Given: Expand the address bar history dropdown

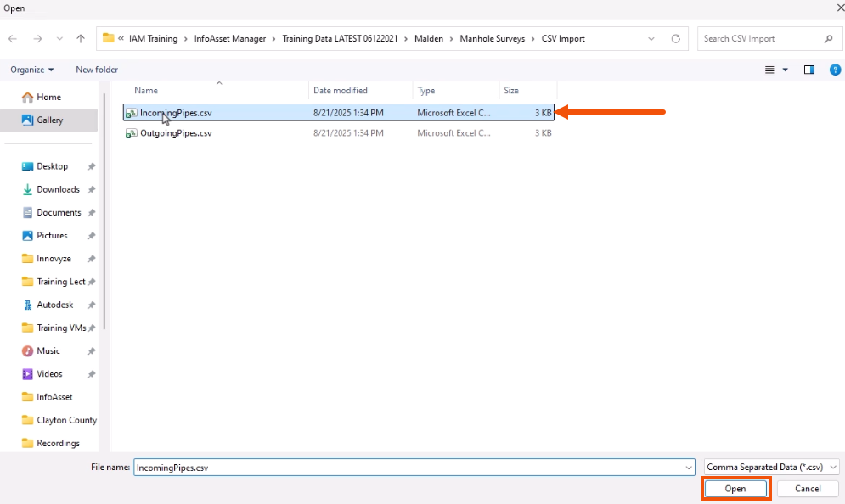Looking at the screenshot, I should (651, 38).
